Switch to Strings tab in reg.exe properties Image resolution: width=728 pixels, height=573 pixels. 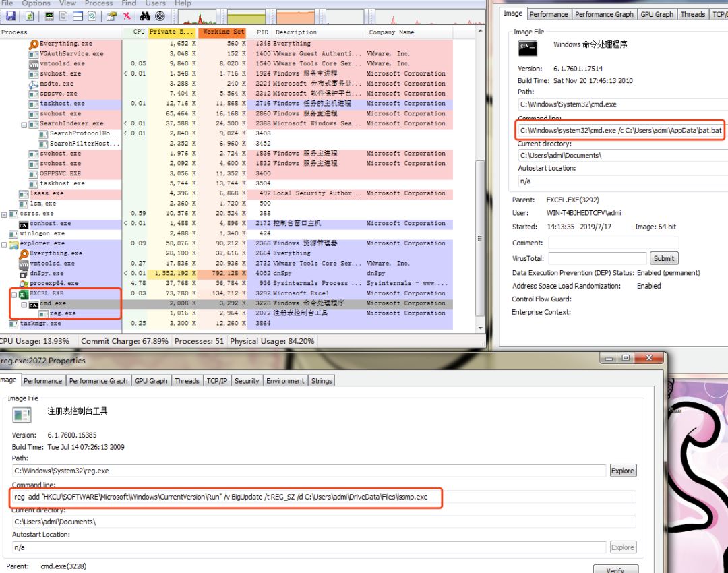322,381
